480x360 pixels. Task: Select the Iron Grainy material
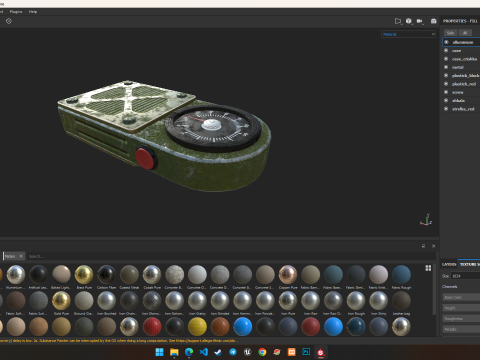[197, 303]
